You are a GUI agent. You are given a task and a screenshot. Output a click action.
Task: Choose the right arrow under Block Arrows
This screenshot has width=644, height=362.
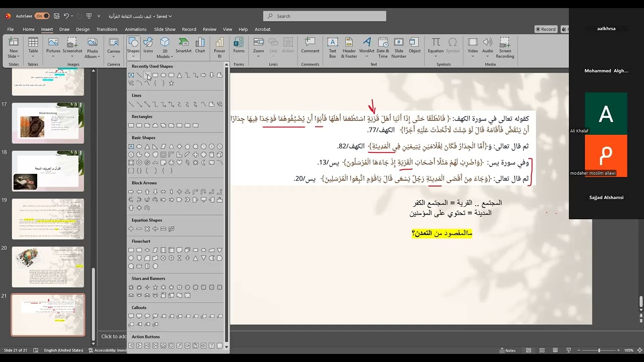click(x=131, y=192)
